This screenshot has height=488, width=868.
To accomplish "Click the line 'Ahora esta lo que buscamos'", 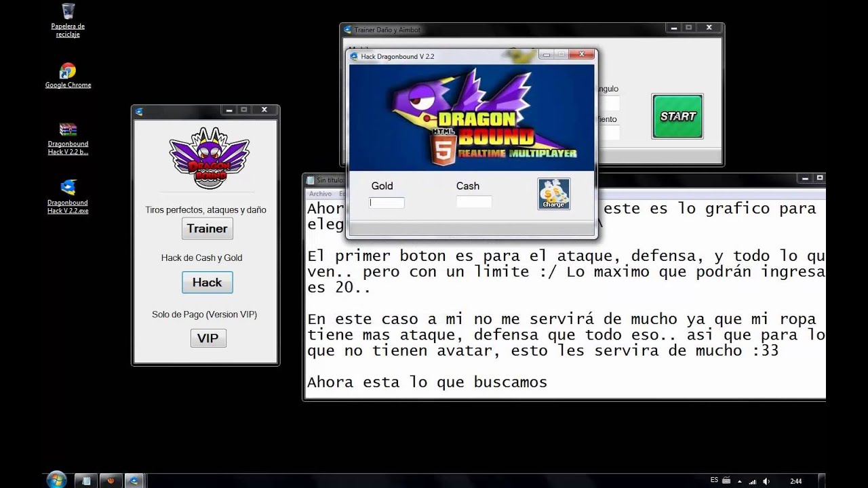I will pyautogui.click(x=427, y=382).
